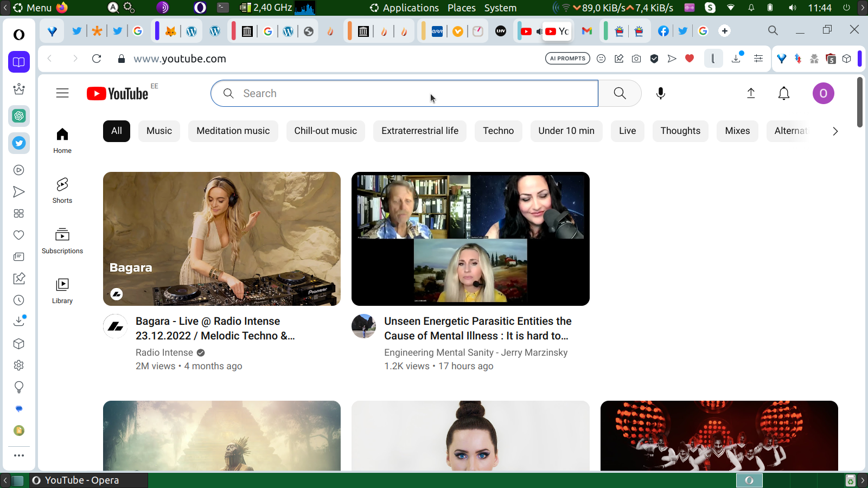Open Twitter in Opera sidebar

(19, 143)
